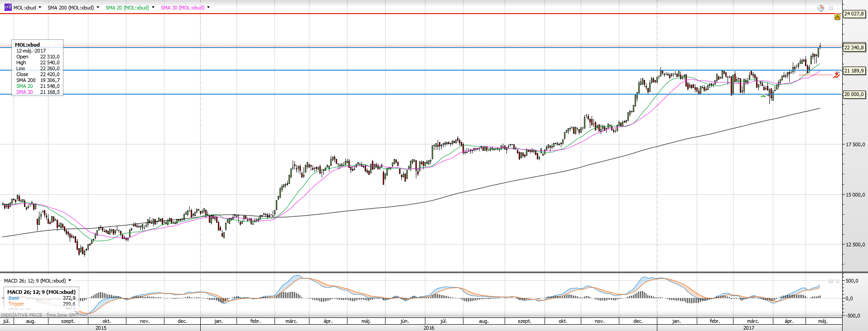The height and width of the screenshot is (331, 868).
Task: Click the 2017 year label on time axis
Action: (749, 328)
